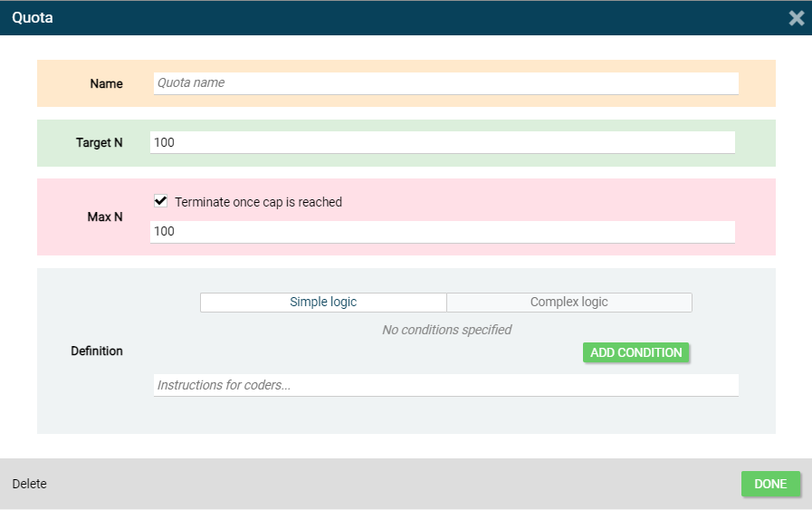The height and width of the screenshot is (510, 812).
Task: Click the Terminate once cap is reached text
Action: click(x=258, y=203)
